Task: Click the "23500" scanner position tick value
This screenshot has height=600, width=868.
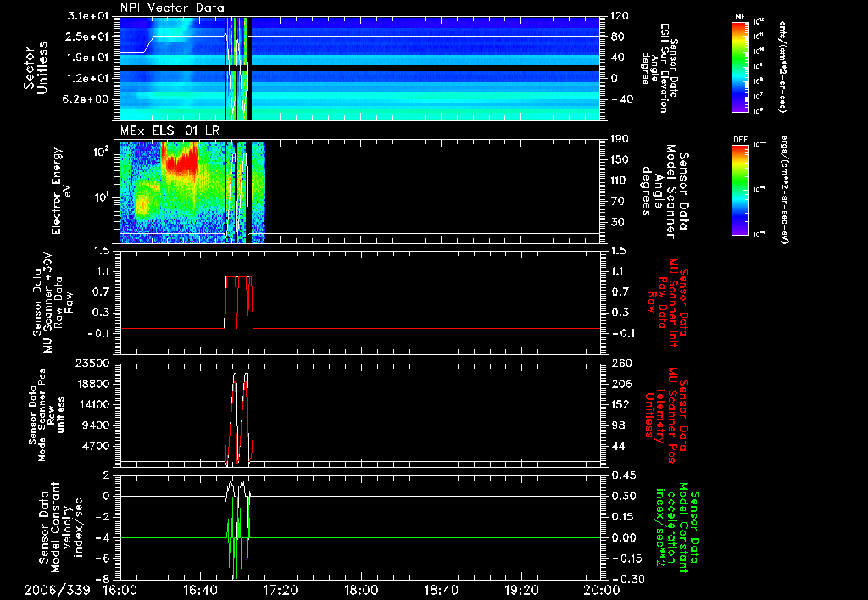Action: coord(91,363)
